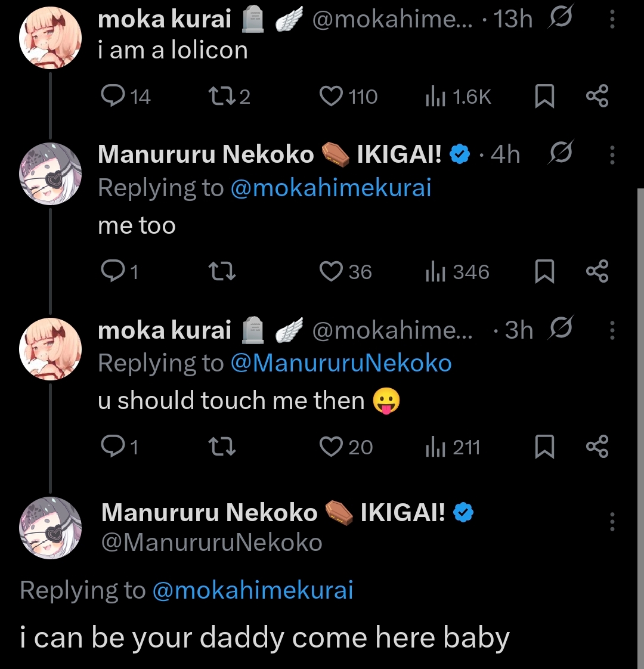Open more options on the 13h-old post
This screenshot has width=644, height=669.
point(612,20)
